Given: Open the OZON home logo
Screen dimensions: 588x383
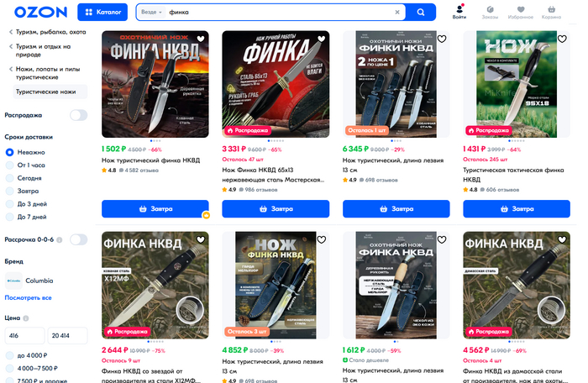Looking at the screenshot, I should click(x=40, y=12).
